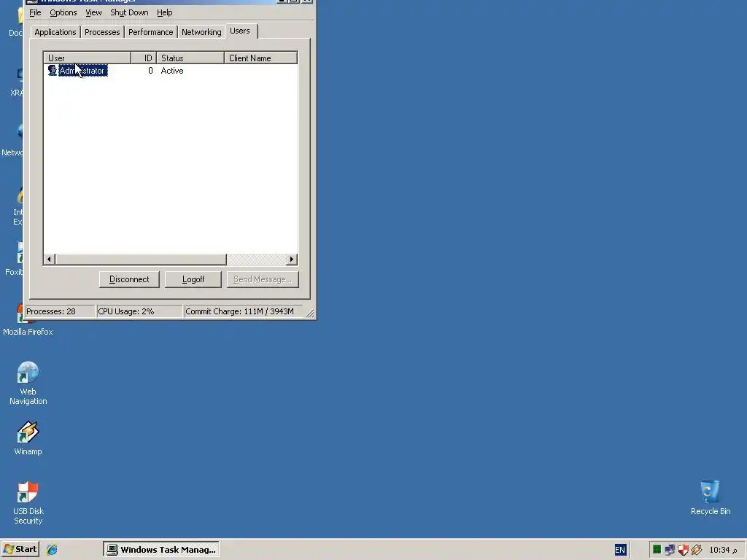Click the ID value 0 in Administrator row
The width and height of the screenshot is (747, 560).
point(150,71)
